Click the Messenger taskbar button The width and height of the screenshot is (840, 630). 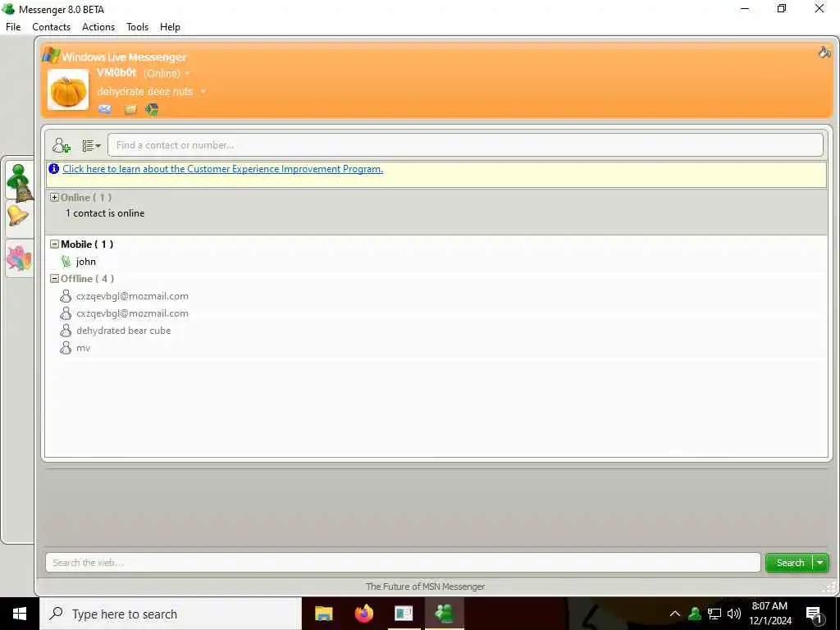(x=444, y=614)
